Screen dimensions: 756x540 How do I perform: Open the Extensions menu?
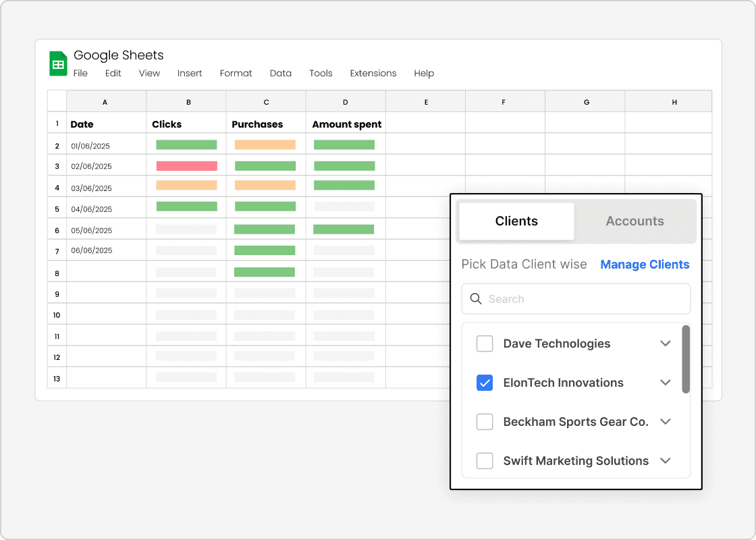373,73
